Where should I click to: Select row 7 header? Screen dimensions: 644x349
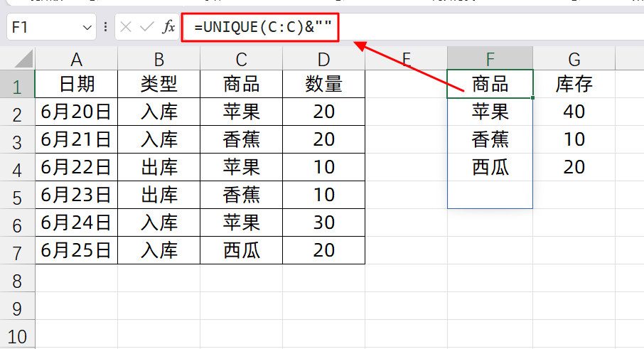(17, 251)
